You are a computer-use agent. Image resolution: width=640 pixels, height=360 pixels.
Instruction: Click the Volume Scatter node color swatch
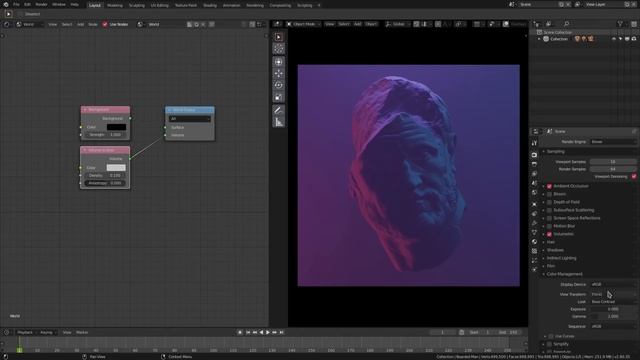116,168
